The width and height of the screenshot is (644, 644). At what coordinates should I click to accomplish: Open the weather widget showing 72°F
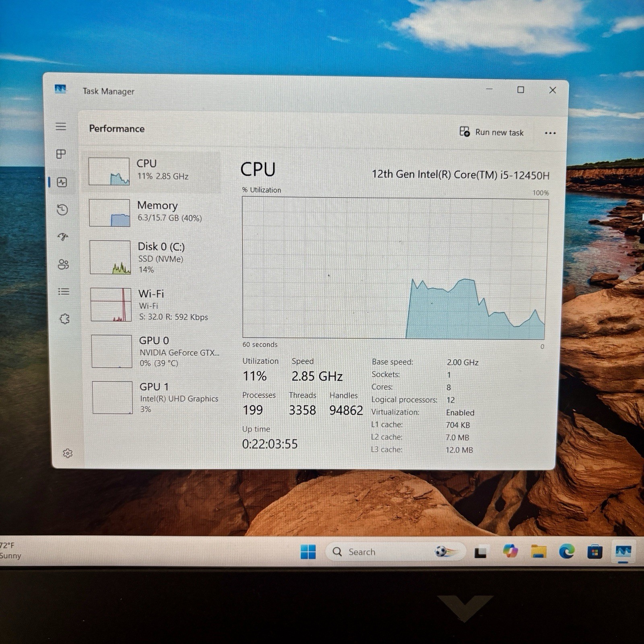click(10, 551)
